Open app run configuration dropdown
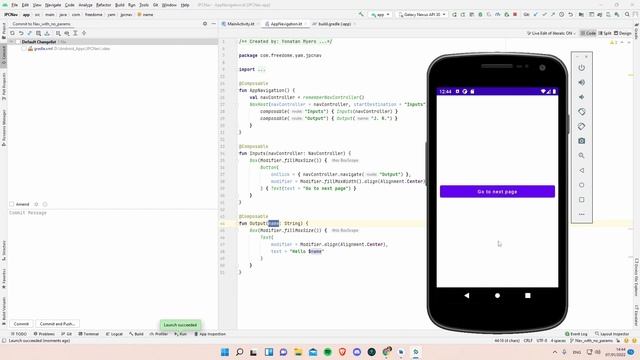This screenshot has width=640, height=360. coord(380,14)
